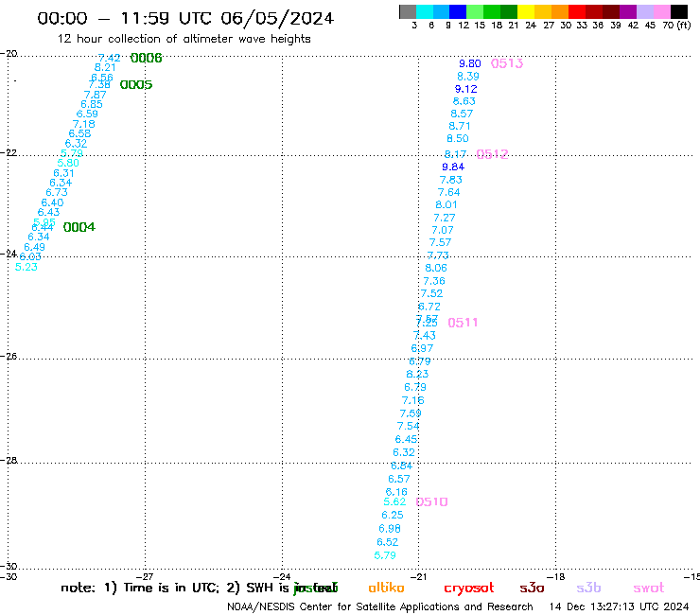Select the pink time stamp 0510
The image size is (700, 615).
pyautogui.click(x=431, y=501)
